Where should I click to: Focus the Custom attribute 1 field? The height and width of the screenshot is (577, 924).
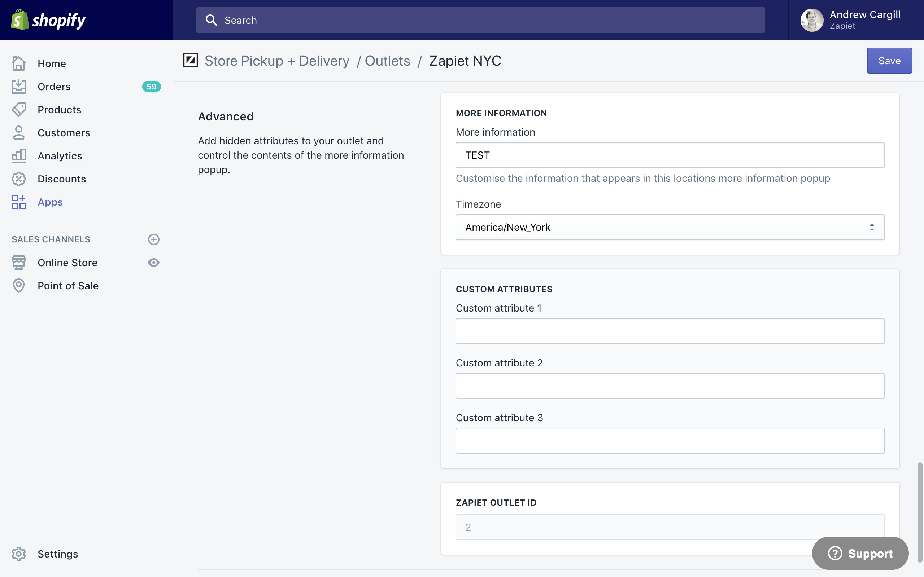(670, 331)
